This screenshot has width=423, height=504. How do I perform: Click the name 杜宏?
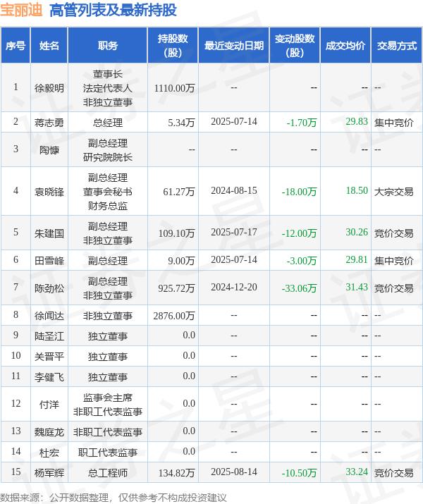tap(49, 453)
